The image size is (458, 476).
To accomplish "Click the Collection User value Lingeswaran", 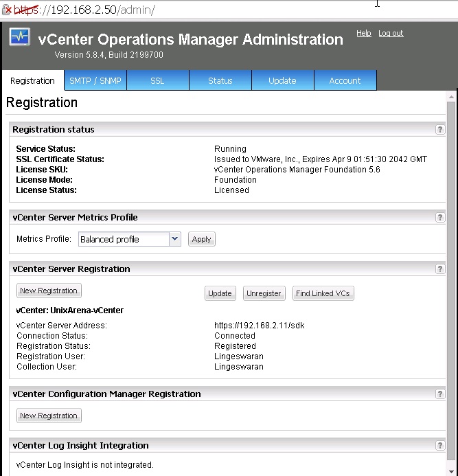I will [x=239, y=367].
